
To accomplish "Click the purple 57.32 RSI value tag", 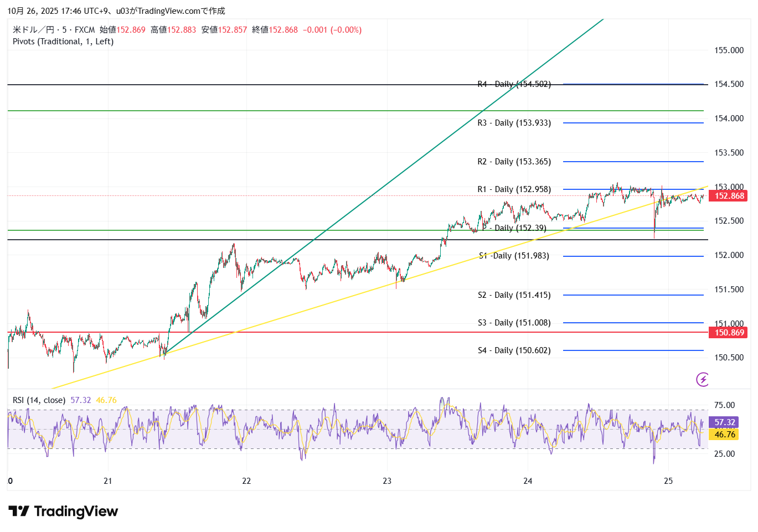I will (724, 422).
